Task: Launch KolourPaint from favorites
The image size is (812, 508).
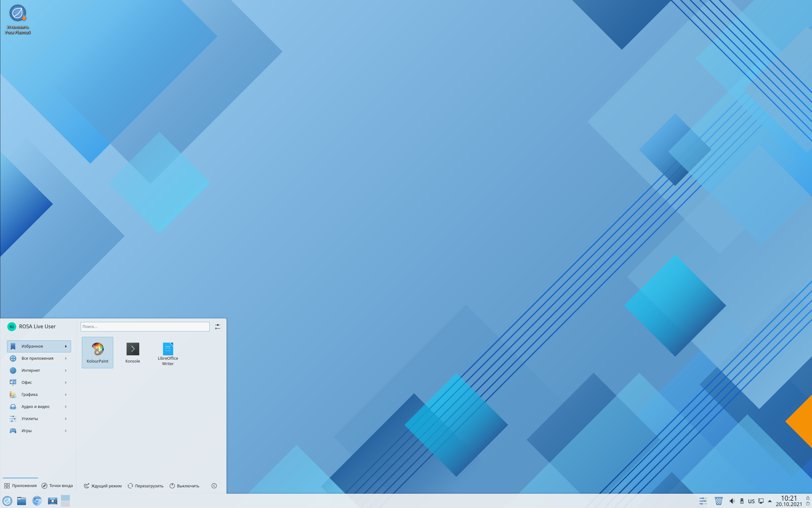Action: point(97,352)
